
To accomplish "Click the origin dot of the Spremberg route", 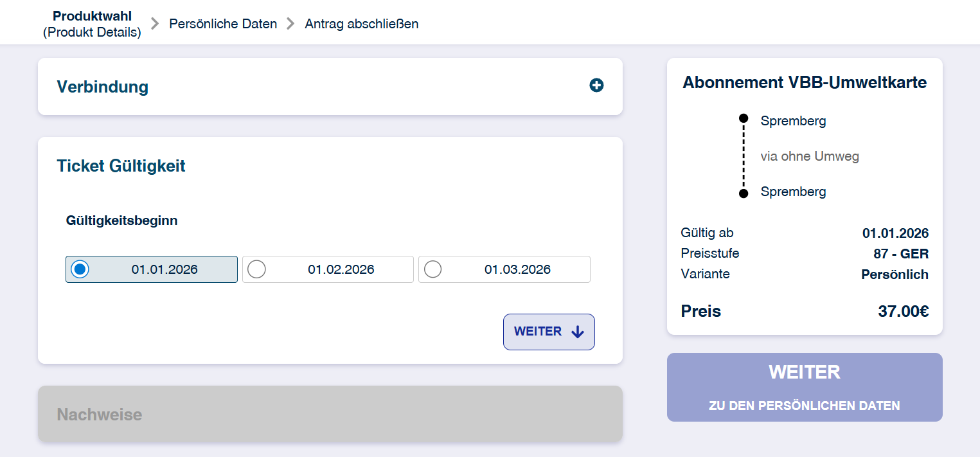I will (x=744, y=118).
